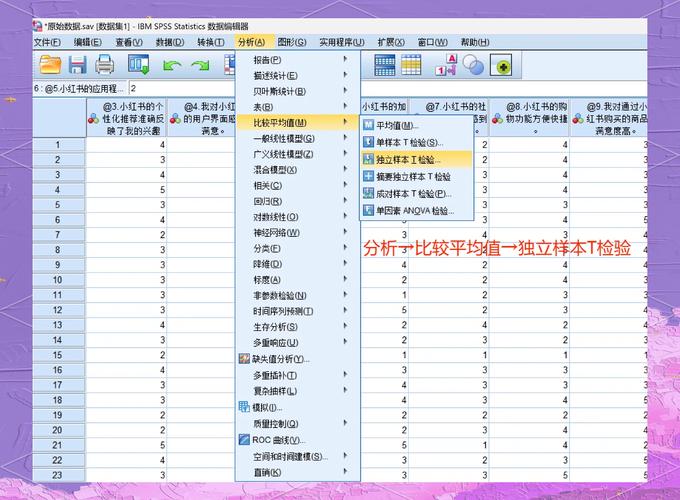Click the Open data file folder icon
This screenshot has width=680, height=500.
[x=50, y=65]
